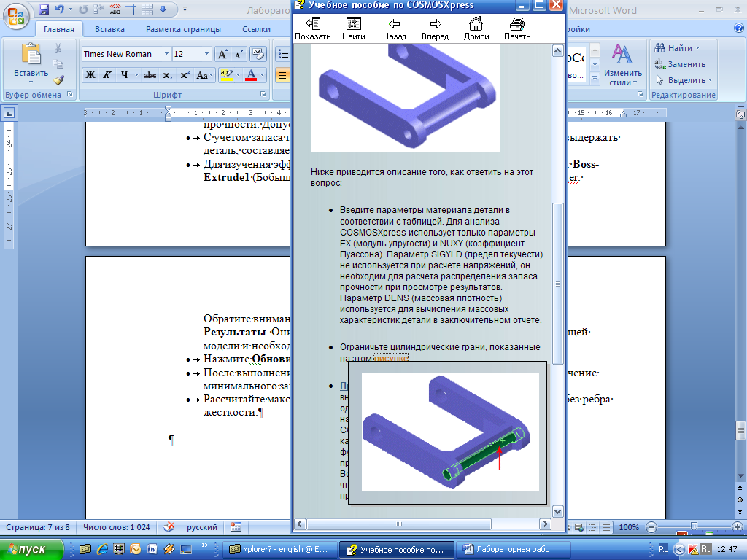Open underline style dropdown arrow
This screenshot has width=747, height=560.
(x=136, y=75)
